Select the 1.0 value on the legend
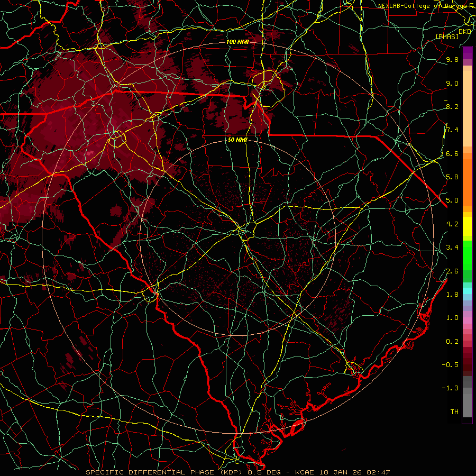Viewport: 476px width, 476px height. pyautogui.click(x=452, y=318)
